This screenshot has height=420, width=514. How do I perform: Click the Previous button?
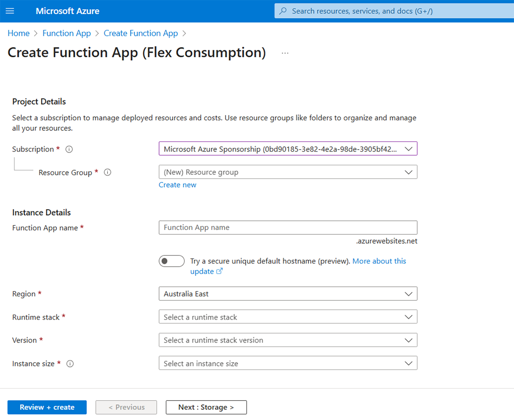(x=126, y=407)
